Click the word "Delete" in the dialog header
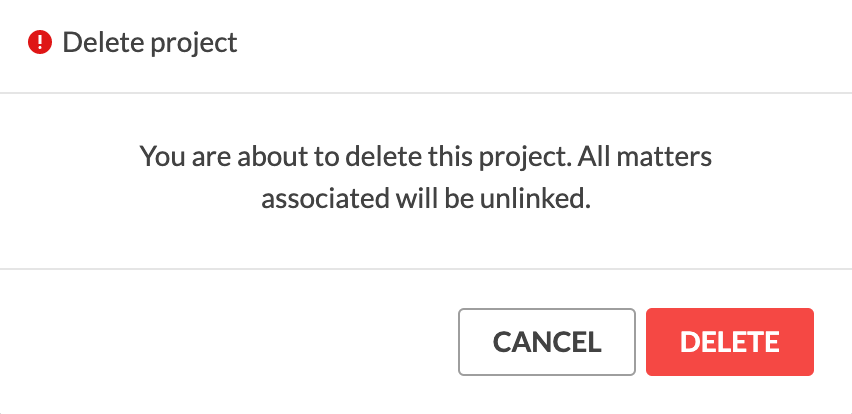 click(x=104, y=42)
